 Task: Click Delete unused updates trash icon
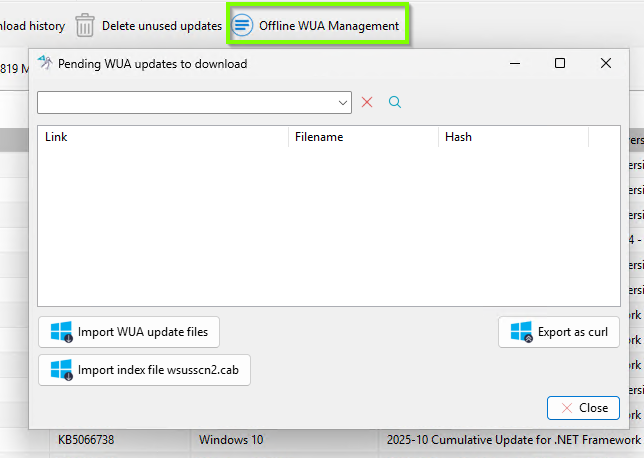pos(85,25)
